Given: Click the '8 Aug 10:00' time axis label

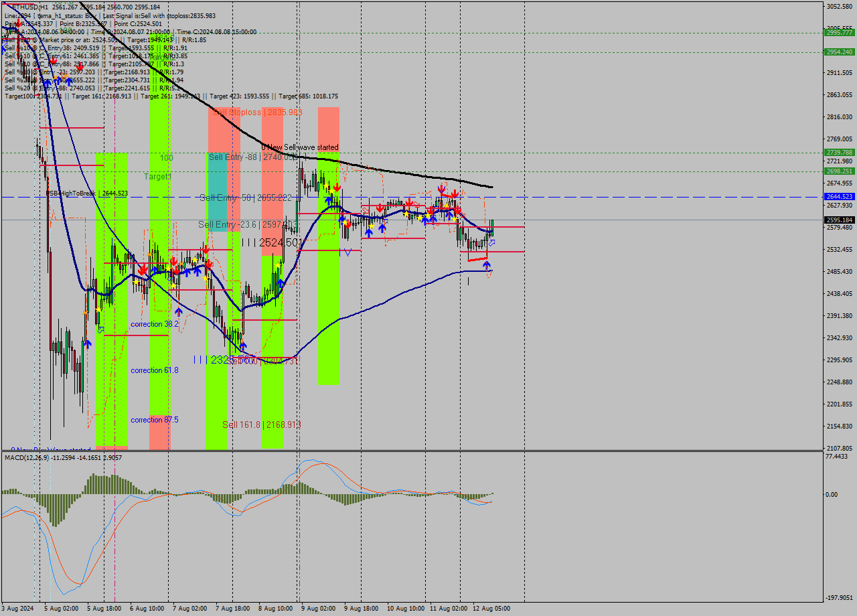Looking at the screenshot, I should (x=275, y=609).
